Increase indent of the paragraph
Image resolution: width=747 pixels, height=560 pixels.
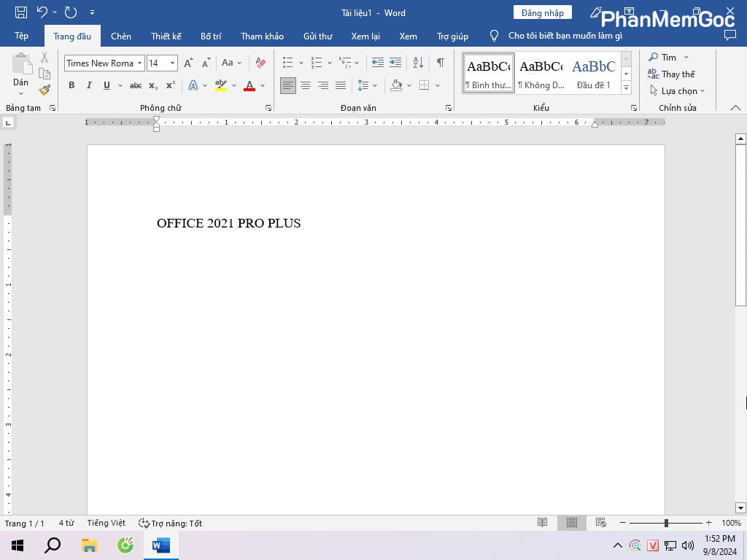tap(395, 63)
